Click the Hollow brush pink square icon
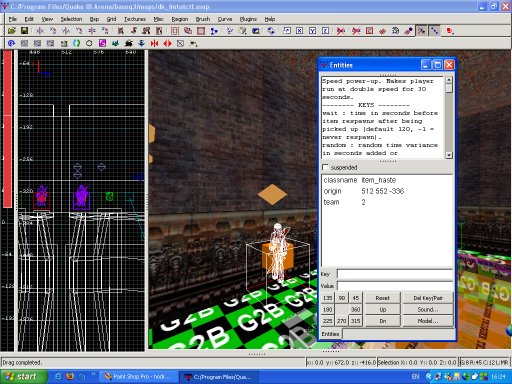This screenshot has height=384, width=512. [x=201, y=31]
